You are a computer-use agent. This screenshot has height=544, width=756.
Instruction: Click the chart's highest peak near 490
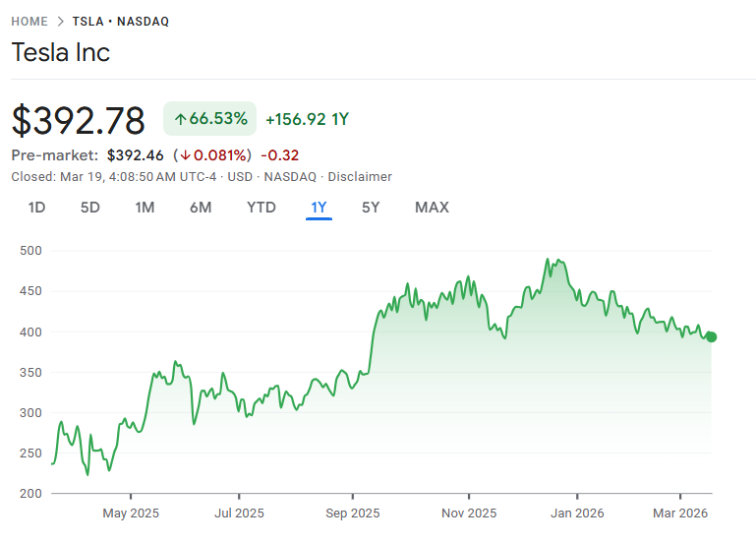click(548, 260)
